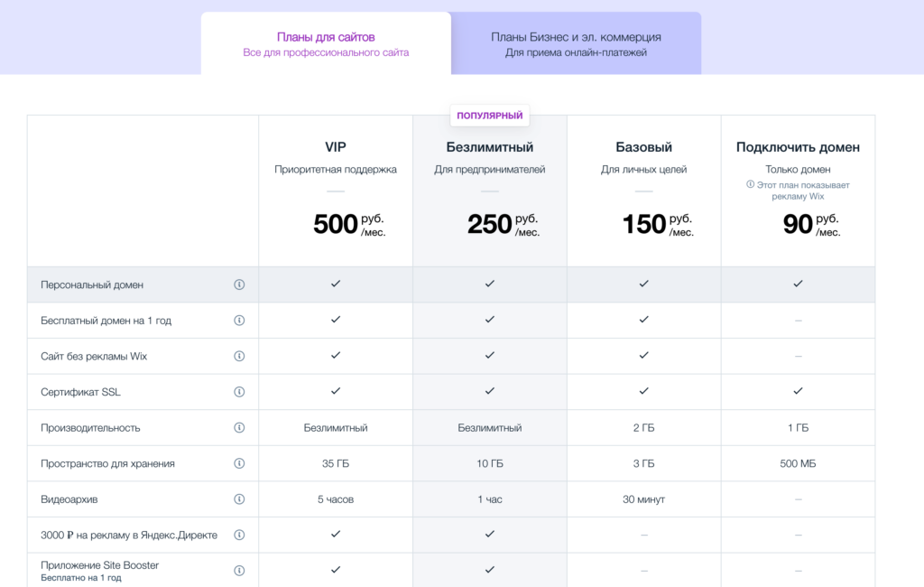Viewport: 924px width, 587px height.
Task: Click info icon in Подключить домен plan note
Action: pyautogui.click(x=750, y=184)
